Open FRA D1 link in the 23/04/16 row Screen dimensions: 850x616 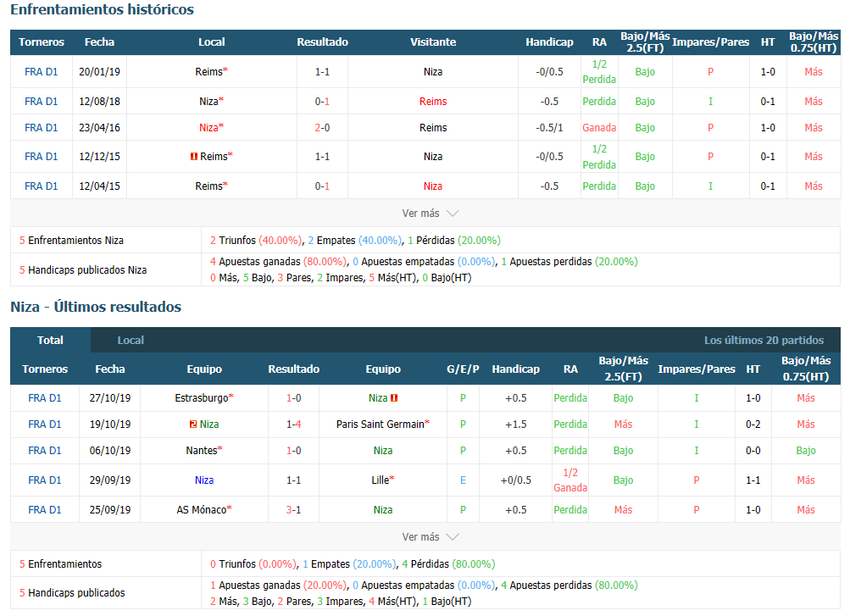42,128
